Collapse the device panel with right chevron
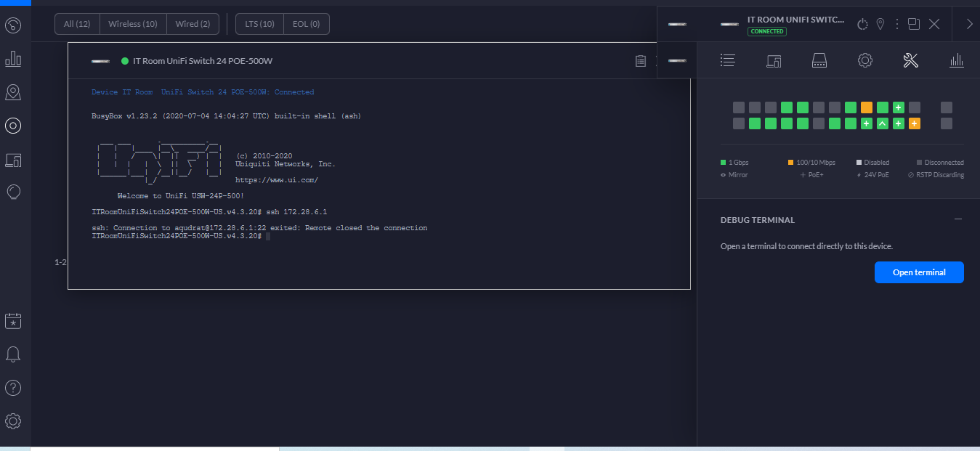Screen dimensions: 980x451 point(969,24)
